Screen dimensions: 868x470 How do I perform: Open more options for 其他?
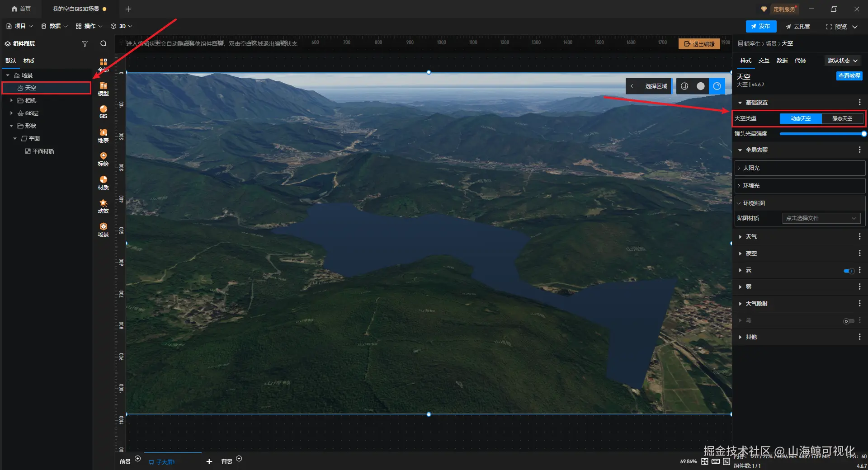(x=860, y=337)
